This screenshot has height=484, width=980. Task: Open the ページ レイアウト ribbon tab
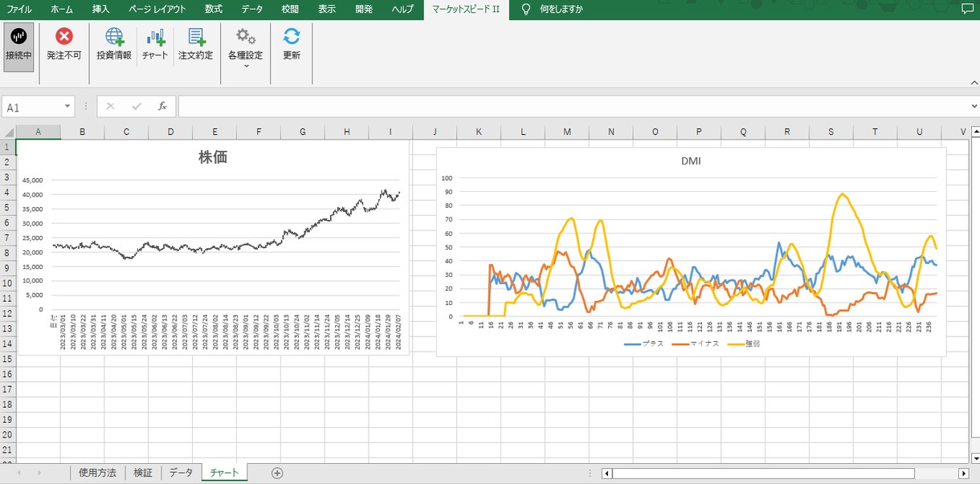157,10
